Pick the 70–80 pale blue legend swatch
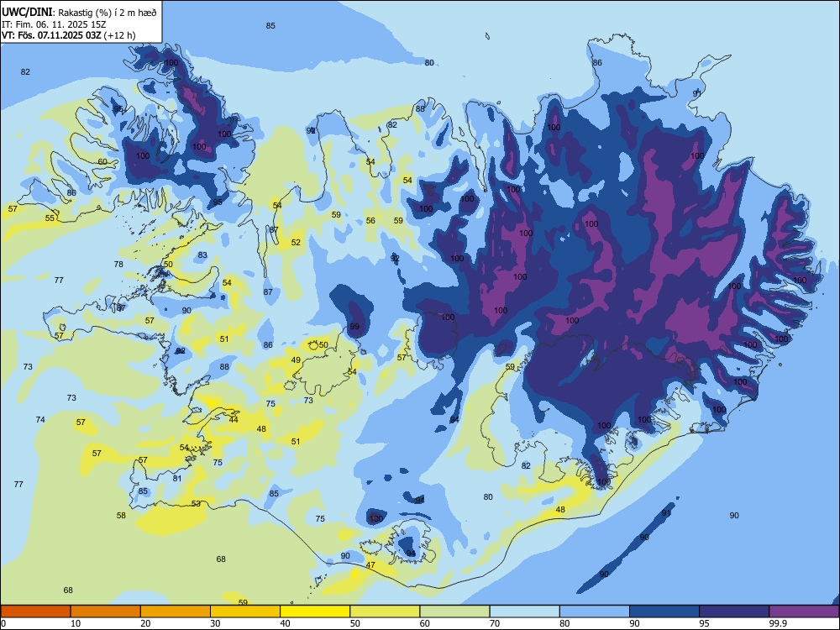 click(x=524, y=612)
